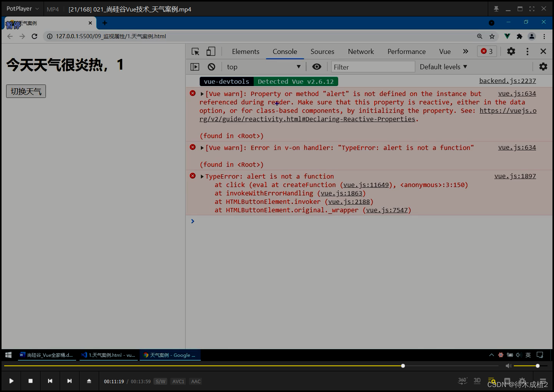Open the vue.js:7547 stack link
This screenshot has height=392, width=554.
click(x=387, y=210)
